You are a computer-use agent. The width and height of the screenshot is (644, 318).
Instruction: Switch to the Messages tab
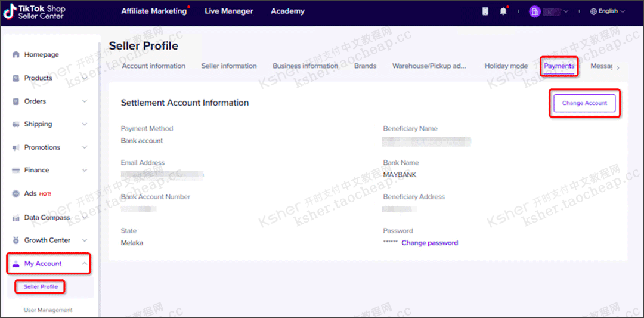click(x=602, y=66)
